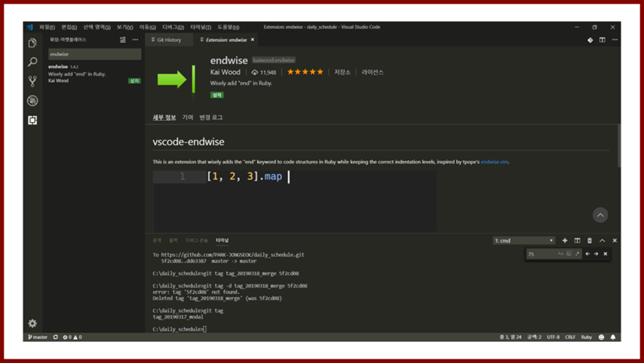Switch to the 터미널 panel tab
Image resolution: width=644 pixels, height=363 pixels.
click(222, 240)
